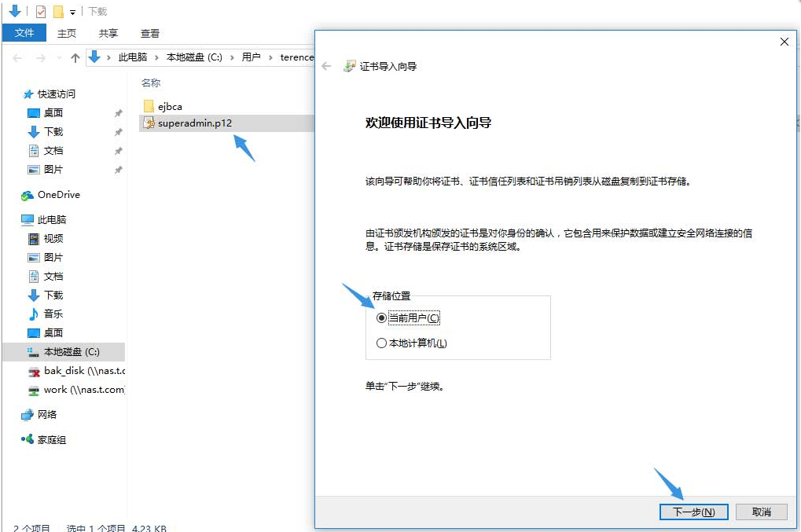Viewport: 801px width, 532px height.
Task: Click the Properties checkmark icon in title bar
Action: pos(41,11)
